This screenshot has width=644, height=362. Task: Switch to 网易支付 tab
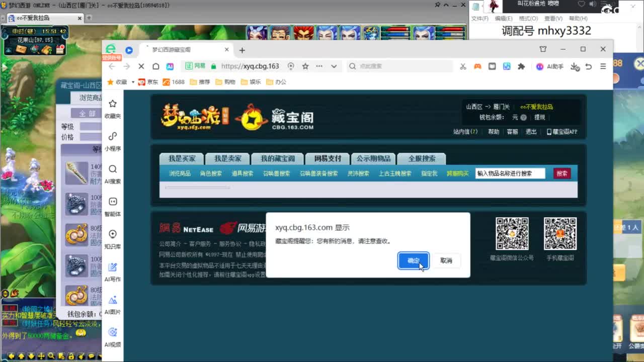[x=328, y=158]
